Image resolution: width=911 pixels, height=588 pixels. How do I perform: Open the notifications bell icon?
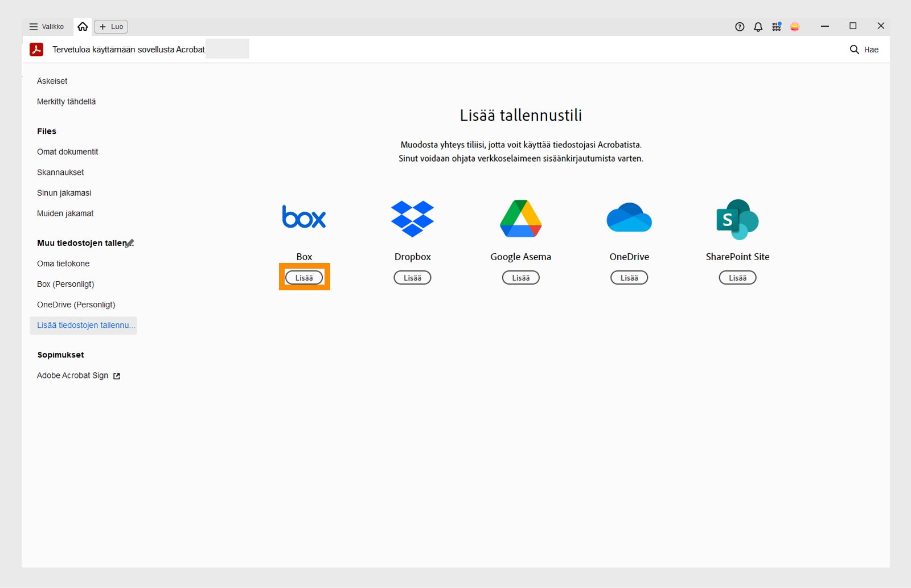pyautogui.click(x=758, y=27)
